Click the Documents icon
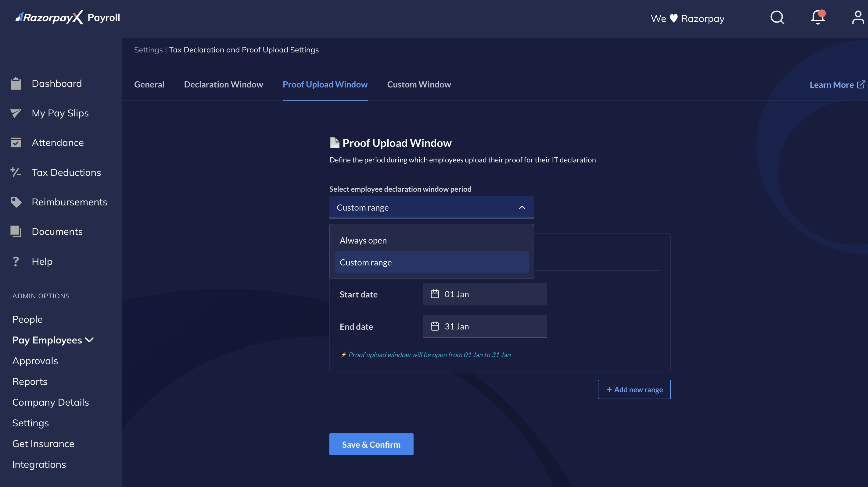 point(16,231)
